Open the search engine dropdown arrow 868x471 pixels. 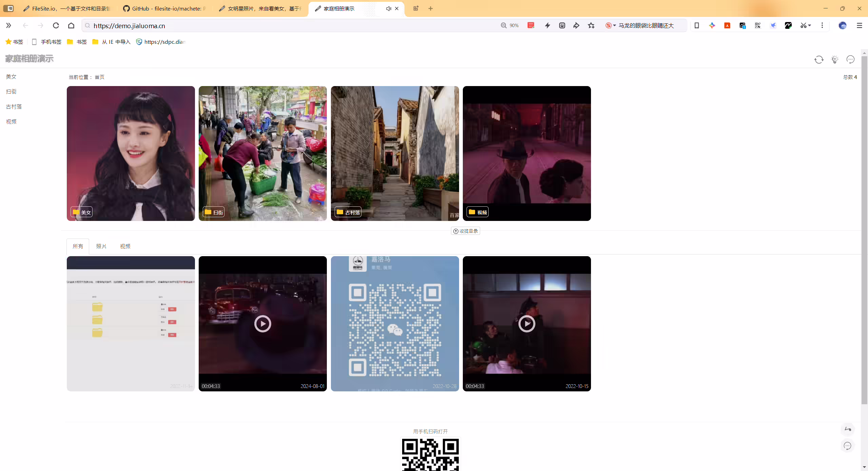614,25
